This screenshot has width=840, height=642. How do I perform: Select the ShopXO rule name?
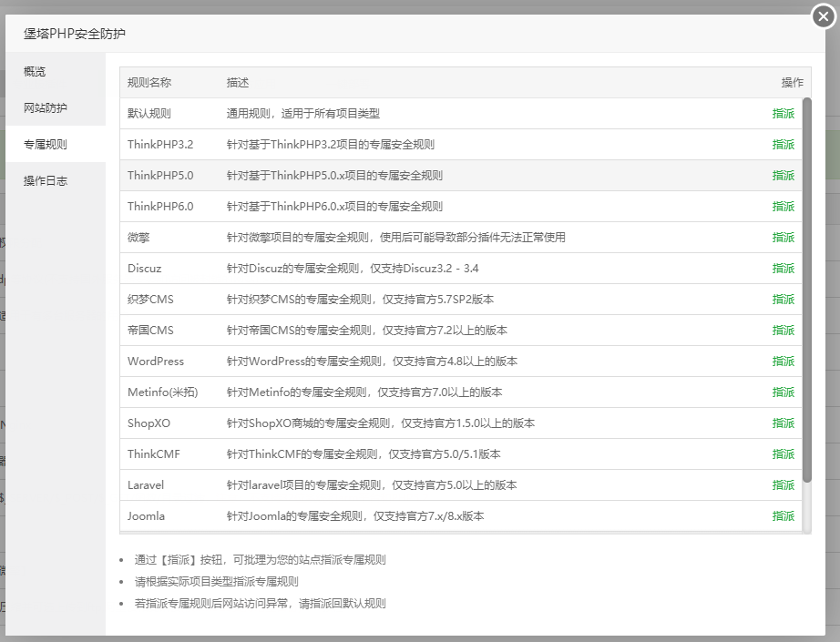click(x=149, y=423)
